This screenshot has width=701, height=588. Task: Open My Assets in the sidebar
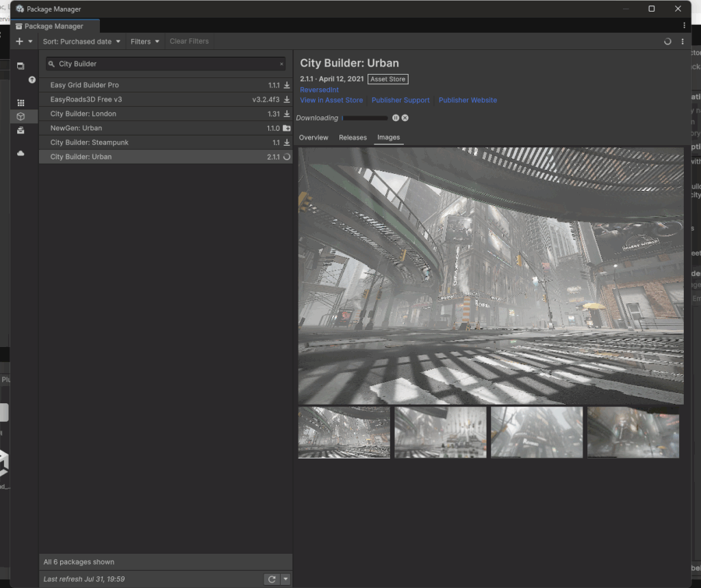(x=21, y=116)
